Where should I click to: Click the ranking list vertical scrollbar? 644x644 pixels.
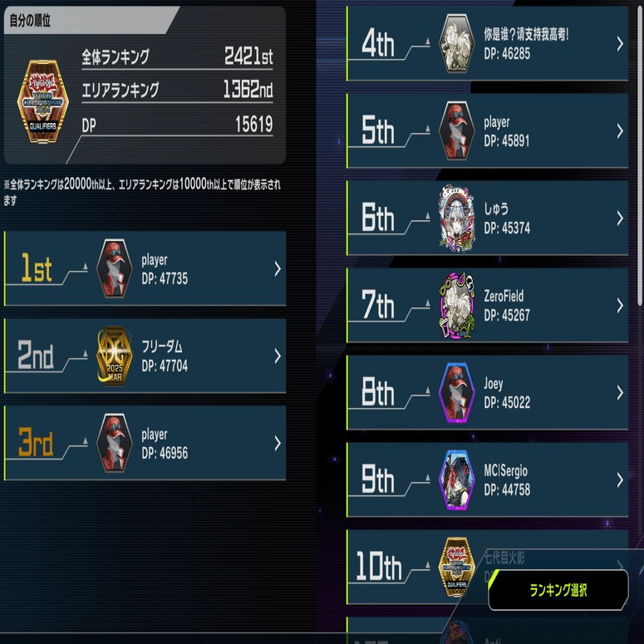coord(640,156)
